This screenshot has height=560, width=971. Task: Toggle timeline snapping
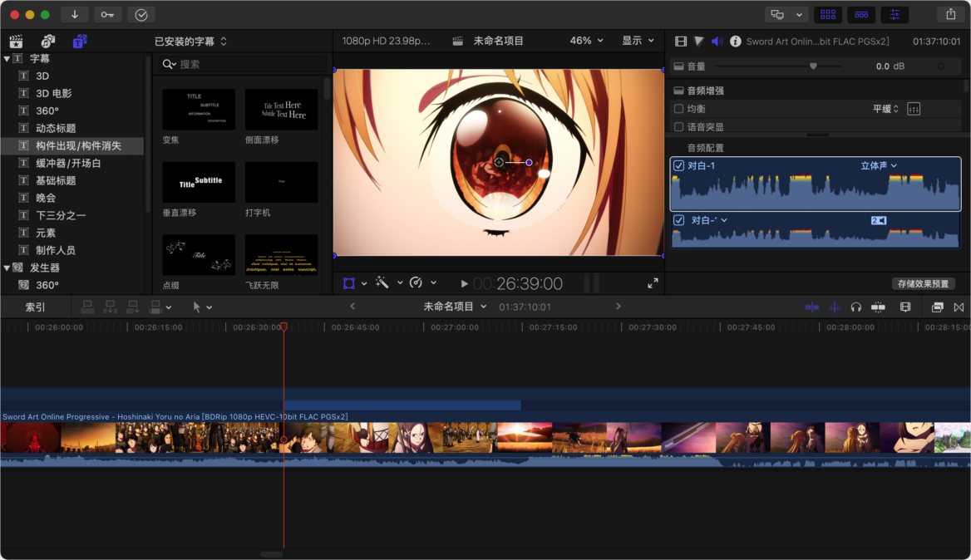coord(878,307)
